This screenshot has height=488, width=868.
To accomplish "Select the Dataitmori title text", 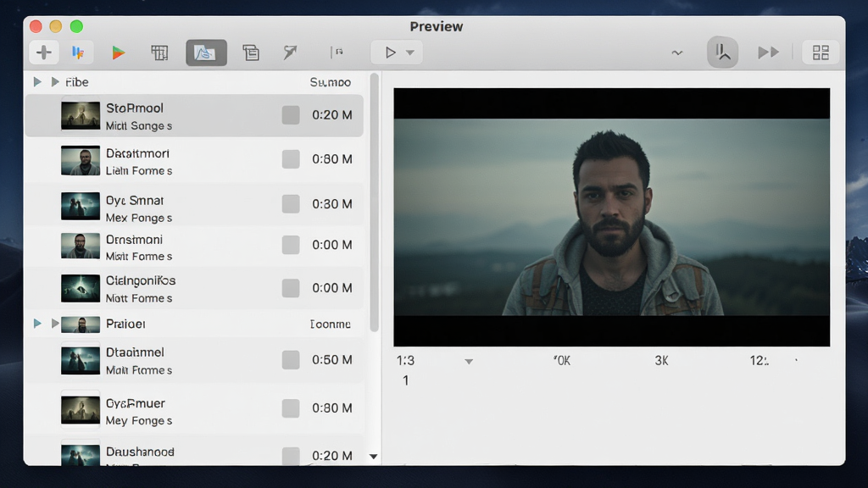I will click(x=137, y=153).
